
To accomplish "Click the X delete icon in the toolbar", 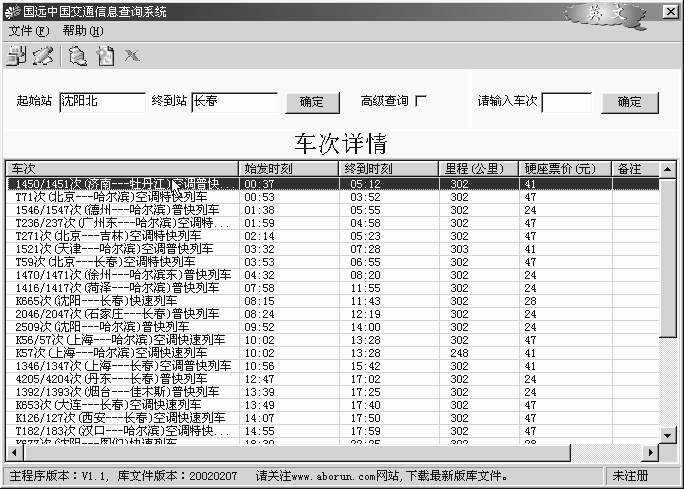I will (x=131, y=55).
